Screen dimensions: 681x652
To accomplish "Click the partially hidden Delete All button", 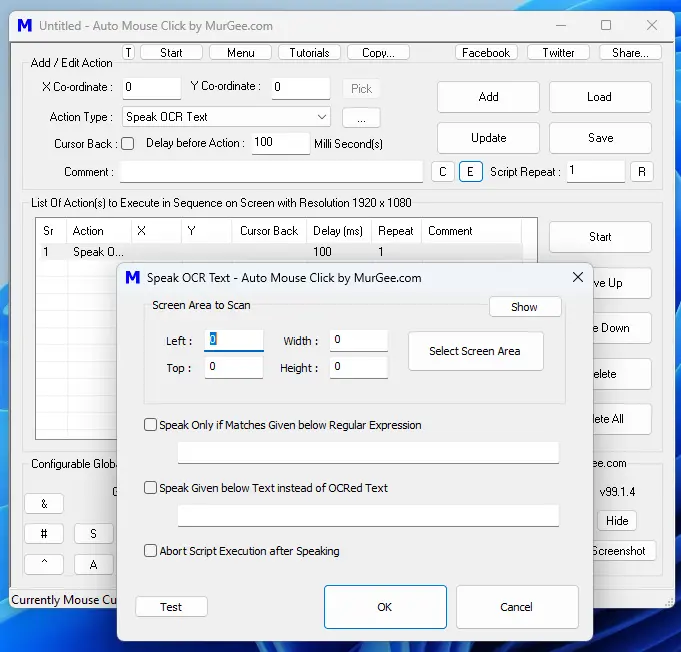I will (621, 419).
